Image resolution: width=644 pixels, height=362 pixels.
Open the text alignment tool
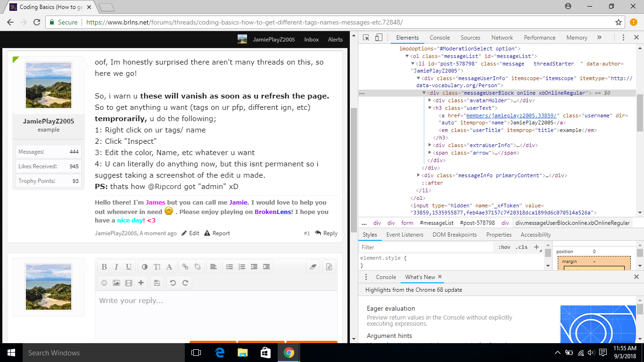click(214, 267)
